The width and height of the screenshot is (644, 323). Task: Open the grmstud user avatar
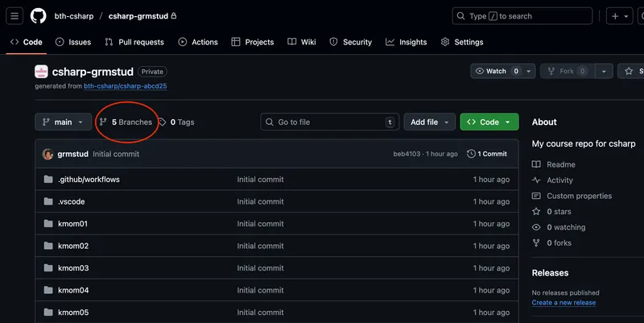pos(47,154)
